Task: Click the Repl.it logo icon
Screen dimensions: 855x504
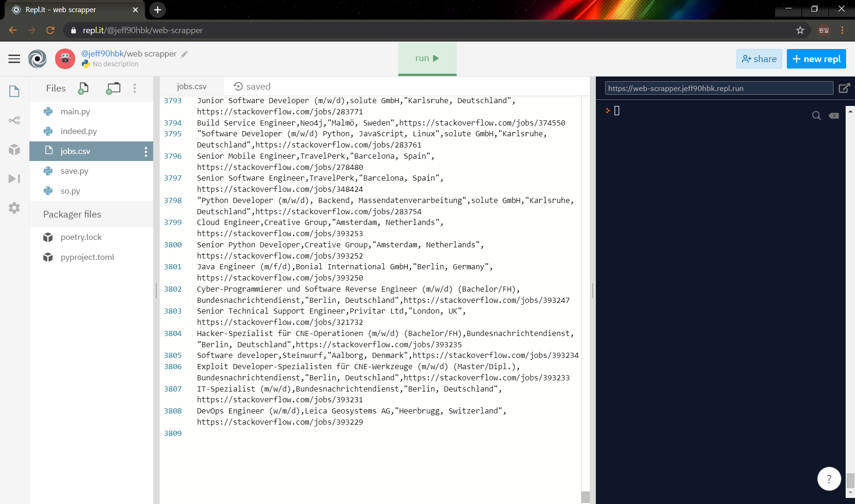Action: 37,59
